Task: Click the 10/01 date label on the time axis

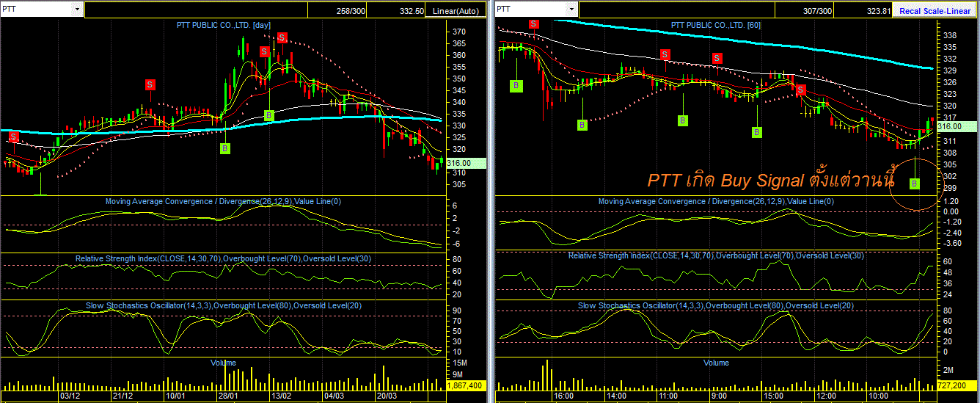Action: 175,396
